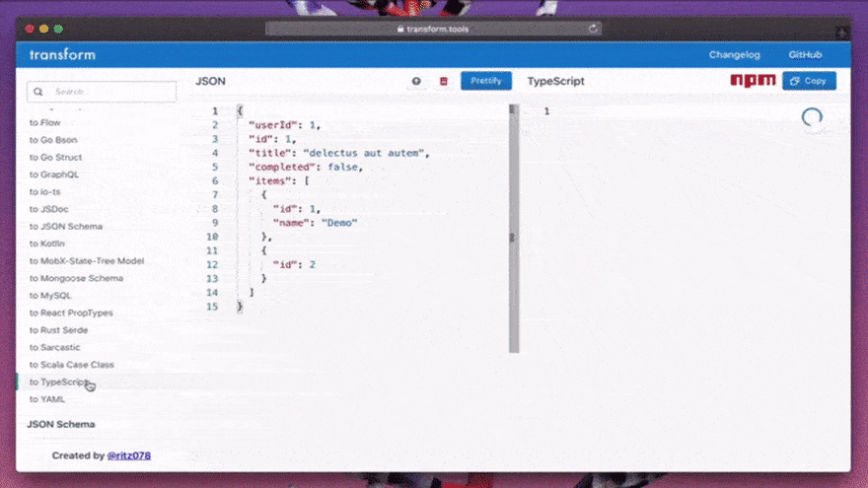Viewport: 868px width, 488px height.
Task: Select the to io-ts converter
Action: point(44,192)
